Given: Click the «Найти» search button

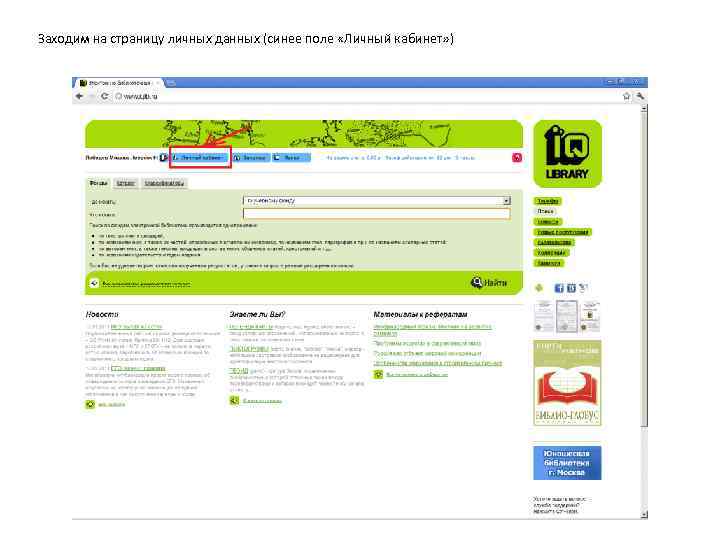Looking at the screenshot, I should pyautogui.click(x=489, y=282).
